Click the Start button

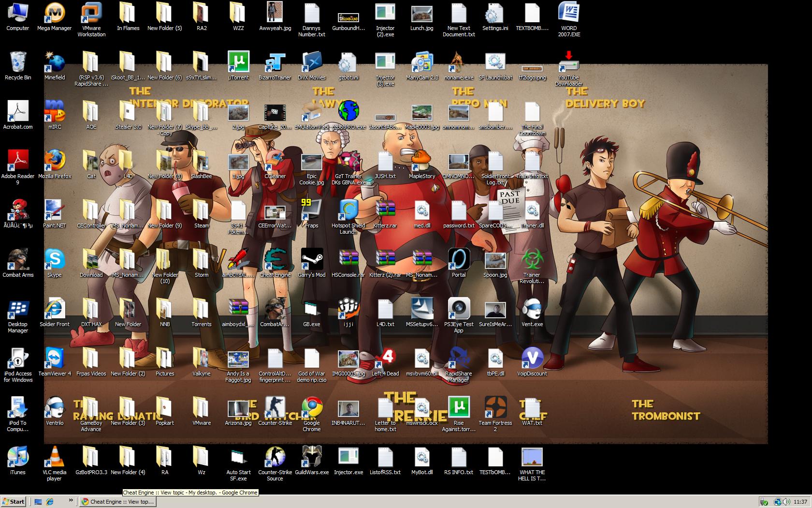tap(14, 502)
